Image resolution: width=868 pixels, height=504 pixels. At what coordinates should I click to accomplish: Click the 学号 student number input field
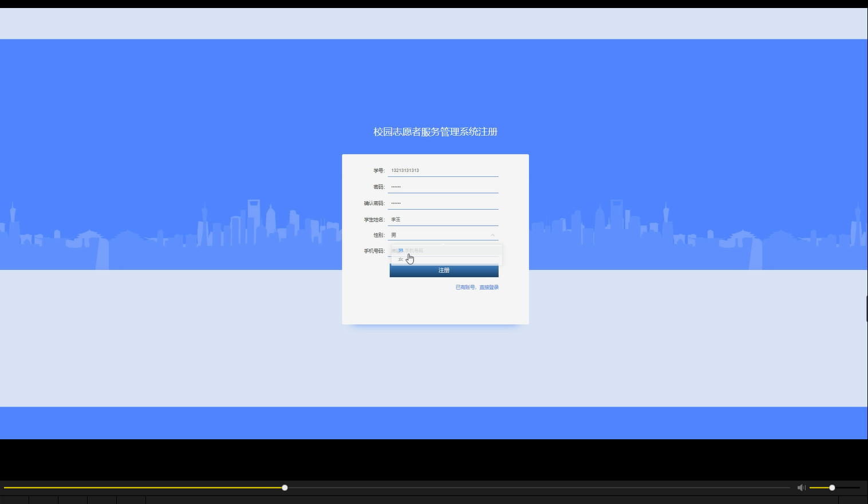(443, 170)
